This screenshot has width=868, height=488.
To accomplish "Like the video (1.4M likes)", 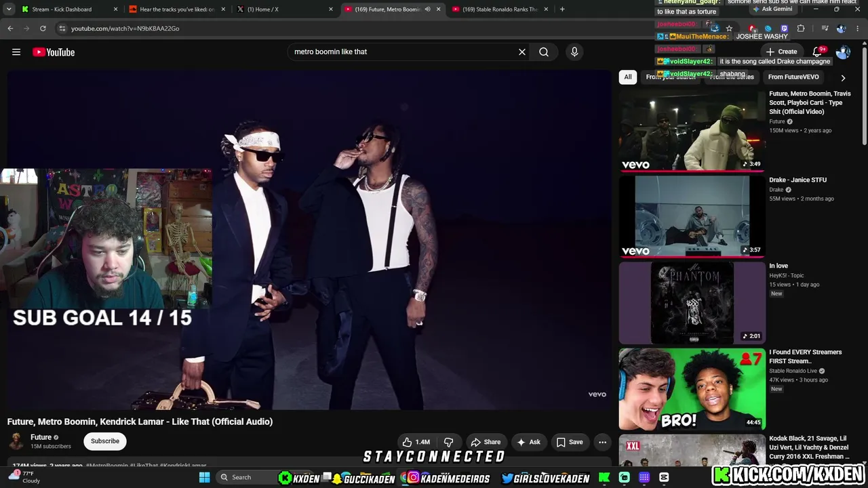I will pos(416,442).
